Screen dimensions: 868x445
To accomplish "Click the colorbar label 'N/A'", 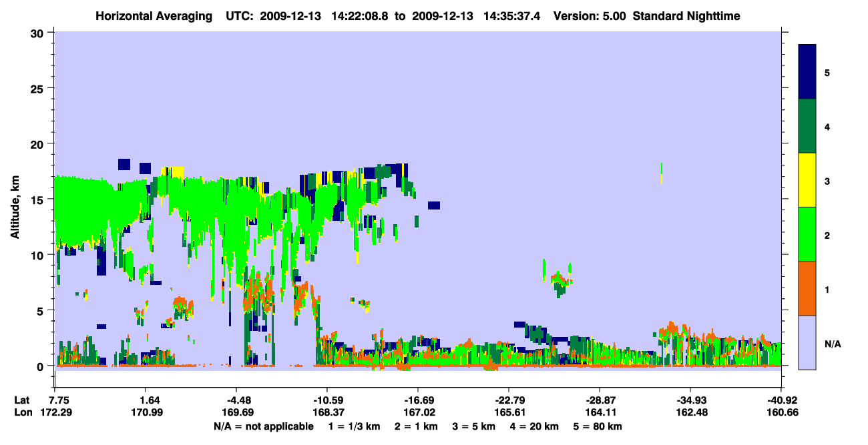I will click(x=832, y=344).
